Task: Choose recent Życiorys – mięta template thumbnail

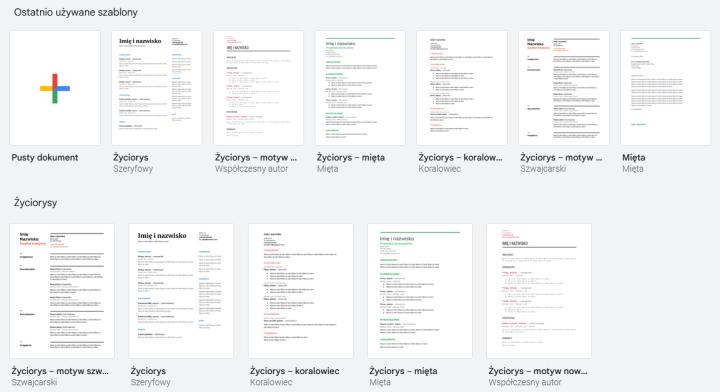Action: click(360, 88)
